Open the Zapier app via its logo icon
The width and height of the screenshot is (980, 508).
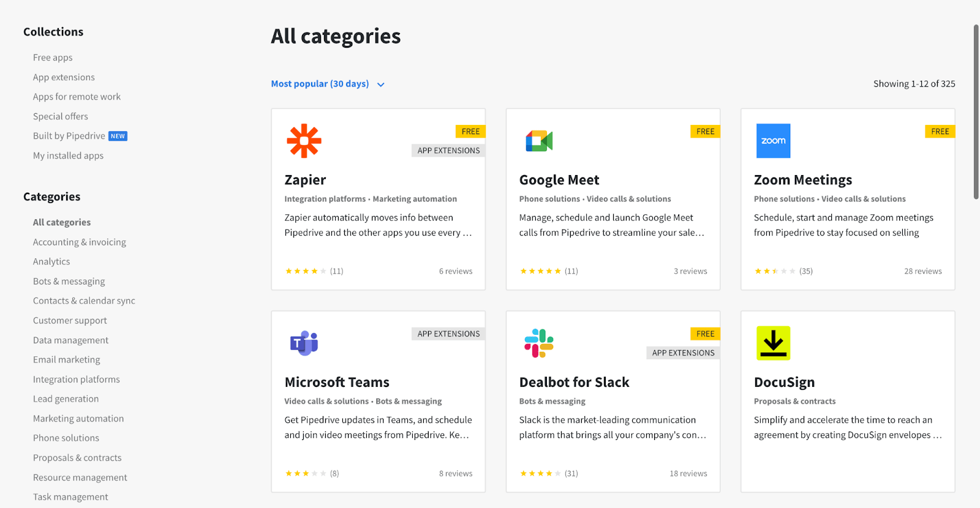click(304, 141)
